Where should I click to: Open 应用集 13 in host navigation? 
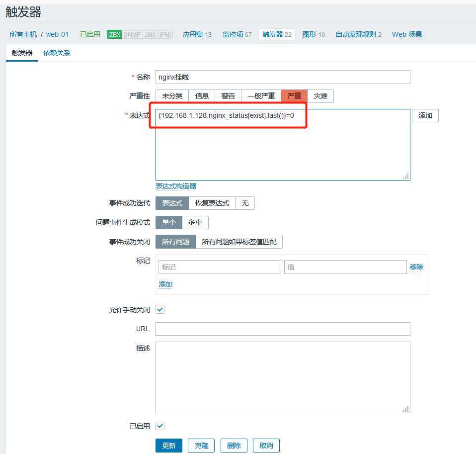coord(197,34)
